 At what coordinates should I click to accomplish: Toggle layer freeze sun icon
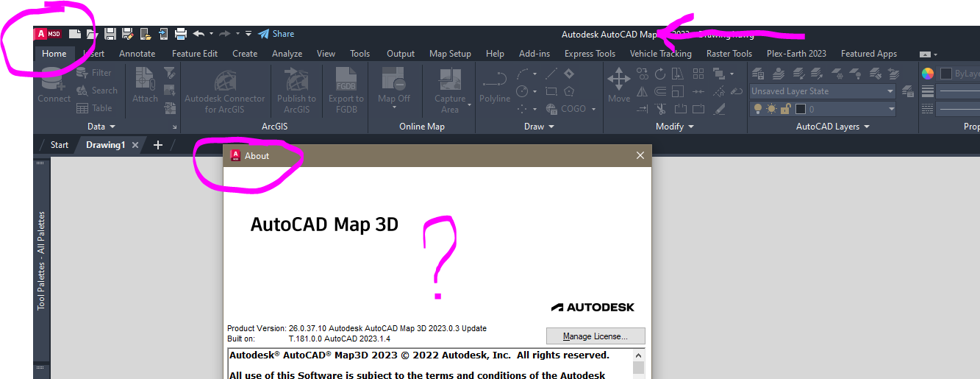pos(771,109)
